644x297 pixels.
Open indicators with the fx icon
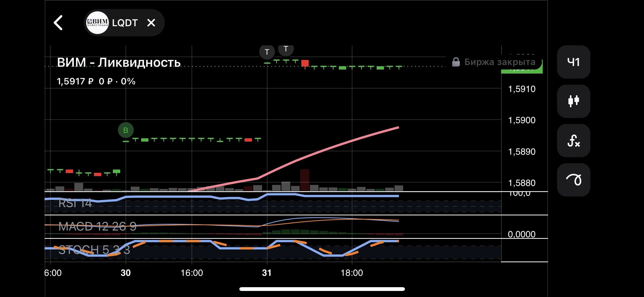pyautogui.click(x=573, y=141)
